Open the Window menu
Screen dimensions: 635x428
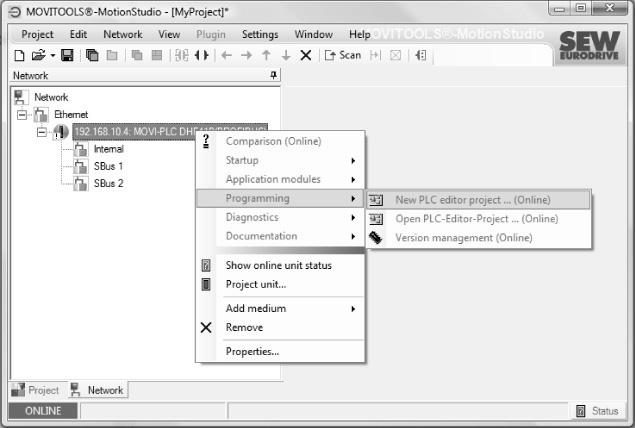[313, 34]
